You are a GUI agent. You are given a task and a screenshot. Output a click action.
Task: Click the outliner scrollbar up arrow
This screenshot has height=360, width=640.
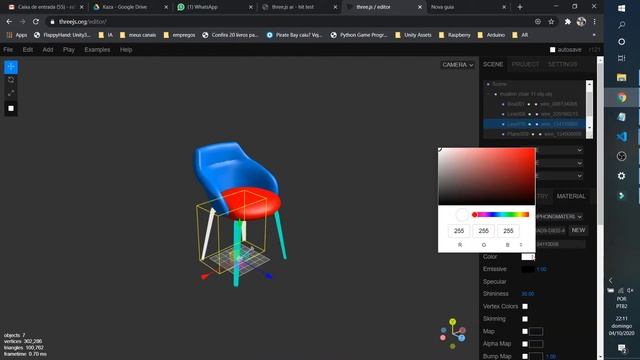[x=589, y=84]
